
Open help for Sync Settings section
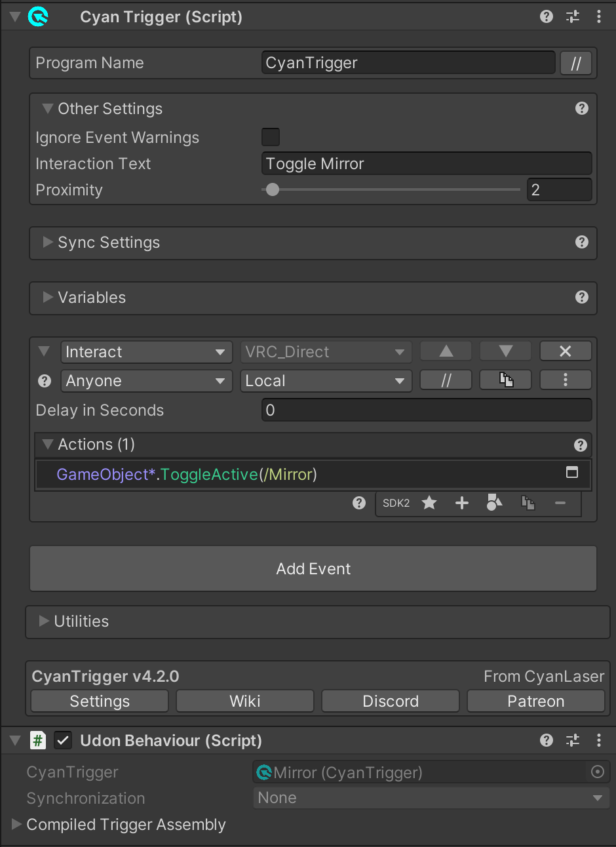[582, 242]
